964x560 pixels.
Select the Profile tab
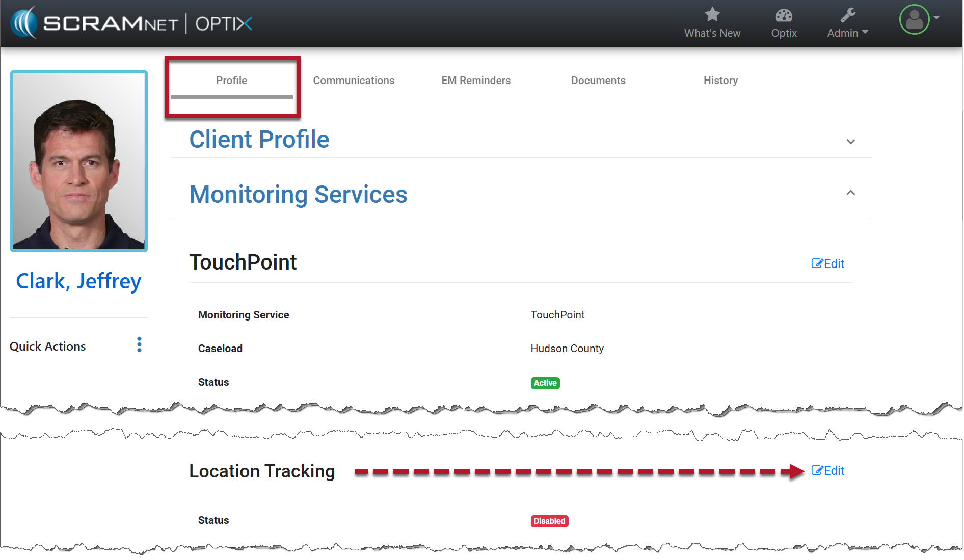231,81
